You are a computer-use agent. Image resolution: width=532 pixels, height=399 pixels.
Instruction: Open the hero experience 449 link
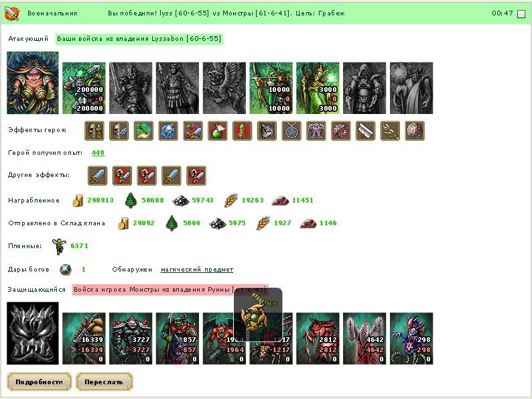tap(98, 152)
